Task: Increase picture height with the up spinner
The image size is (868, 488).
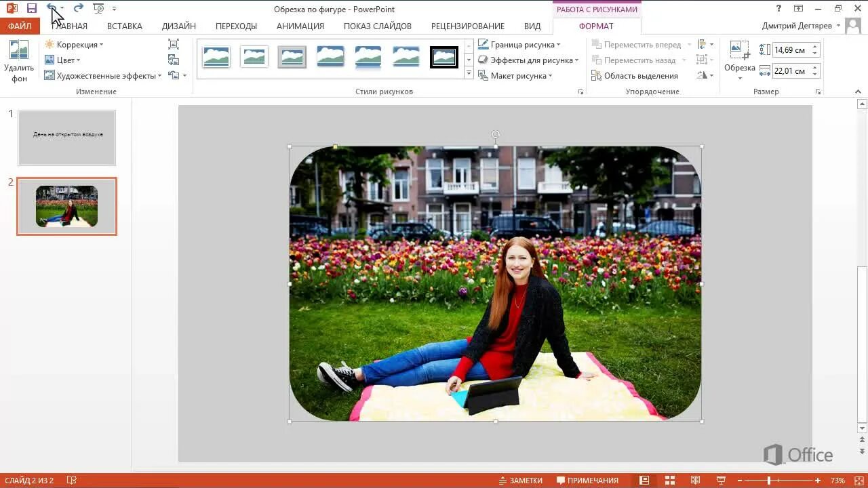Action: pos(816,47)
